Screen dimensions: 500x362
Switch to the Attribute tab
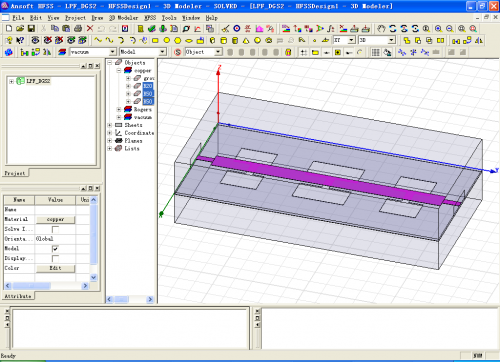coord(18,296)
